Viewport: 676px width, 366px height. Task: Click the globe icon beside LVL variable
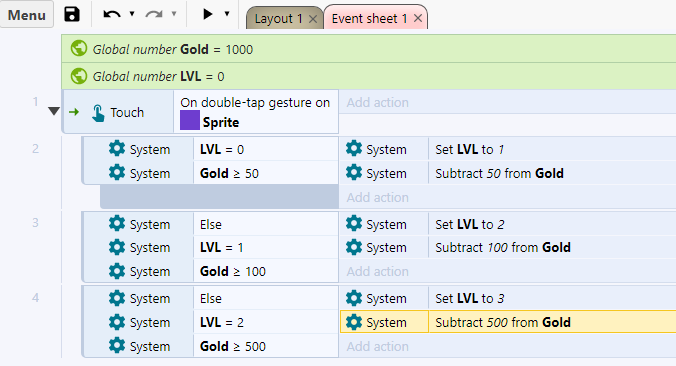(x=79, y=76)
